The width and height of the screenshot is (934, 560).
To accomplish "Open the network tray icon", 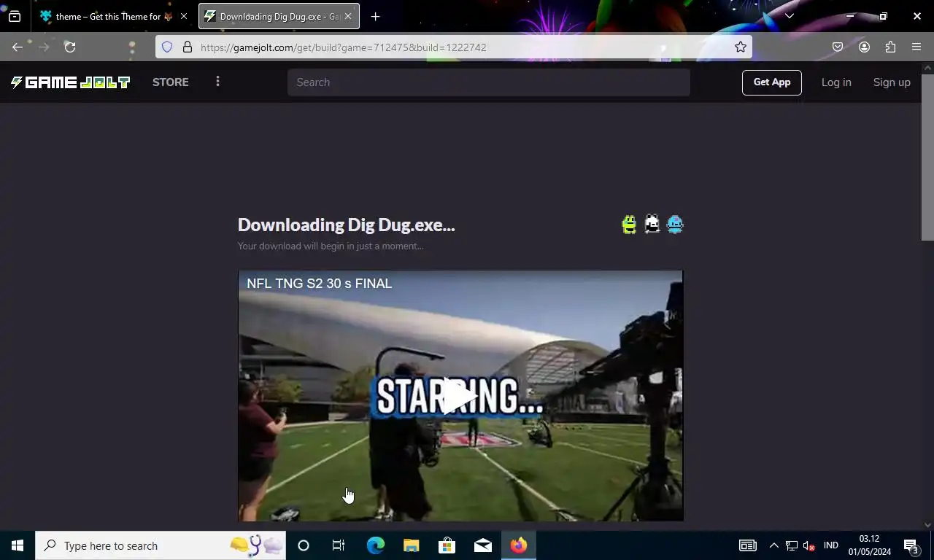I will (x=791, y=545).
